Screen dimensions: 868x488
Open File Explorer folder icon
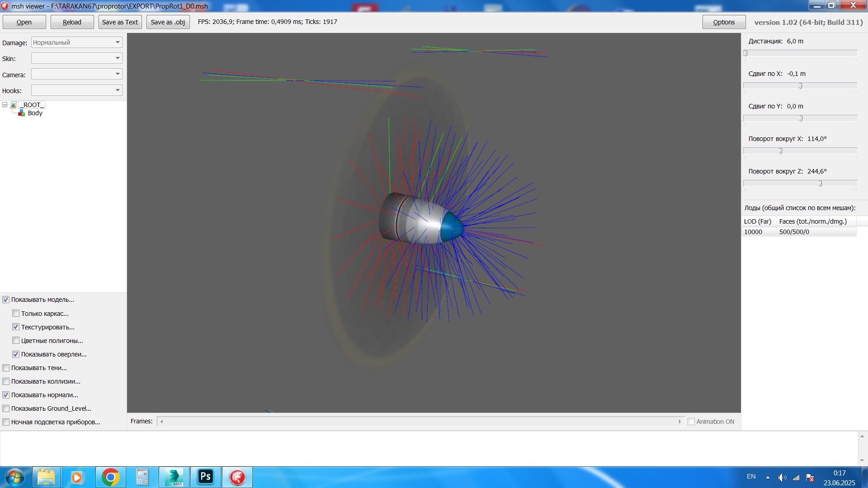(46, 477)
